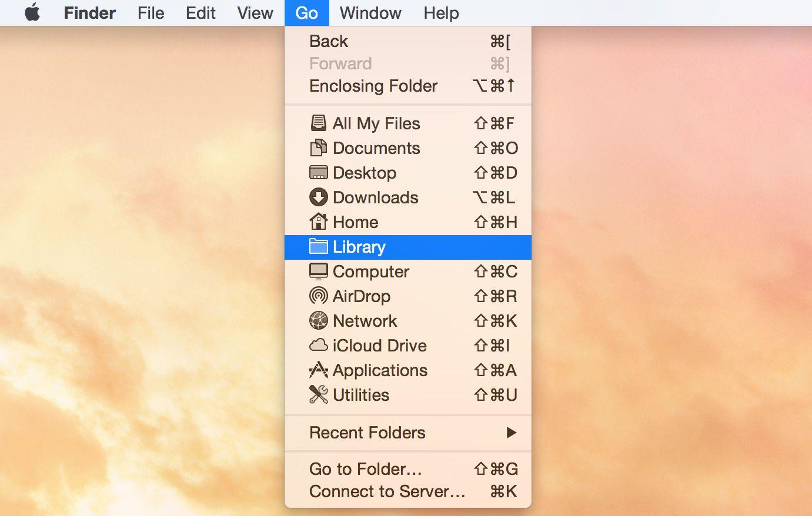Choose Back from the Go menu
812x516 pixels.
(x=408, y=41)
